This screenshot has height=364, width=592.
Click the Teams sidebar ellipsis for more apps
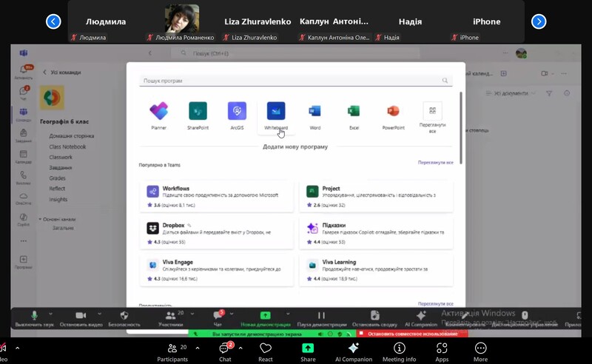coord(24,241)
